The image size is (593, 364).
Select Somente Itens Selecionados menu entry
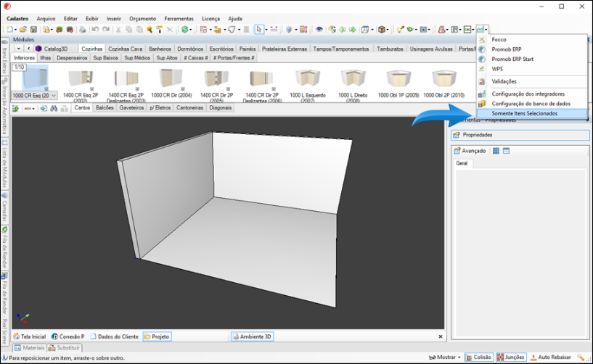(x=531, y=113)
